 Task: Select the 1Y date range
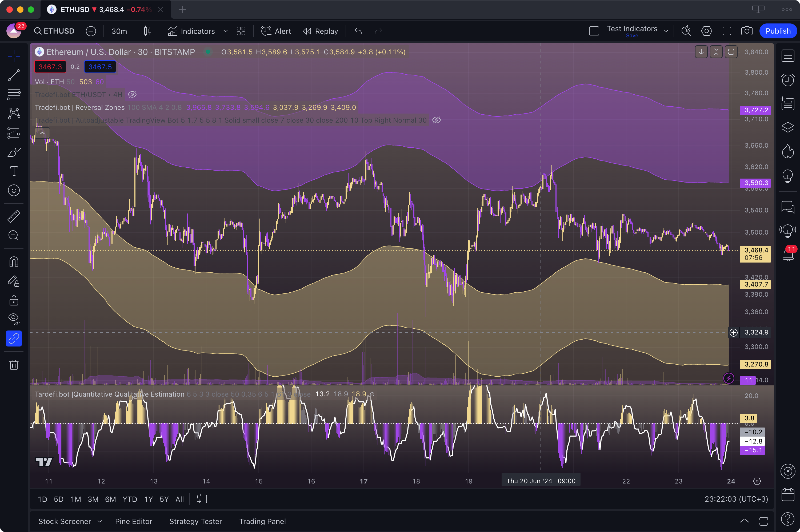pyautogui.click(x=148, y=499)
